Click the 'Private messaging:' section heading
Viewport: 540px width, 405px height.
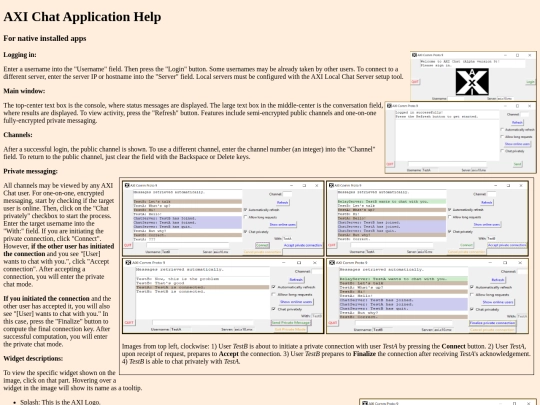tap(30, 171)
